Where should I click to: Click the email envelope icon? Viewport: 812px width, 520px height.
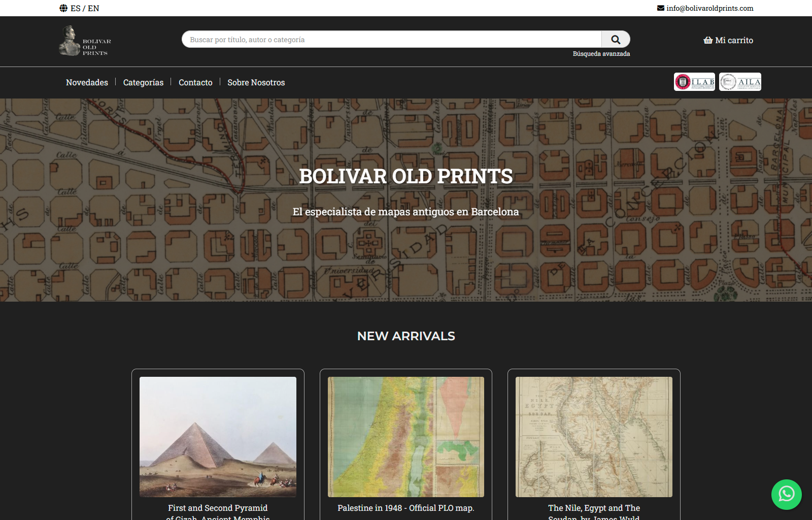pyautogui.click(x=660, y=8)
